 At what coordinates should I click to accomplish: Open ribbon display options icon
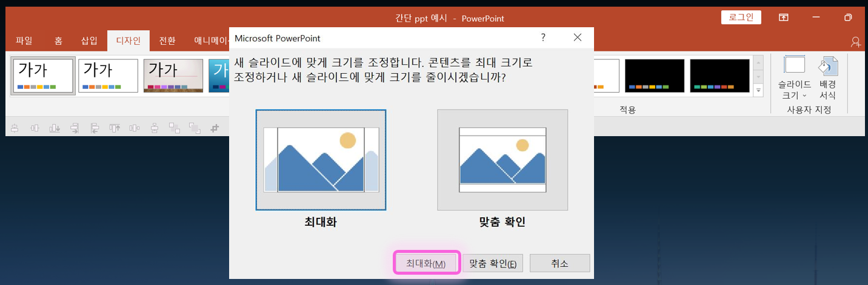point(784,18)
